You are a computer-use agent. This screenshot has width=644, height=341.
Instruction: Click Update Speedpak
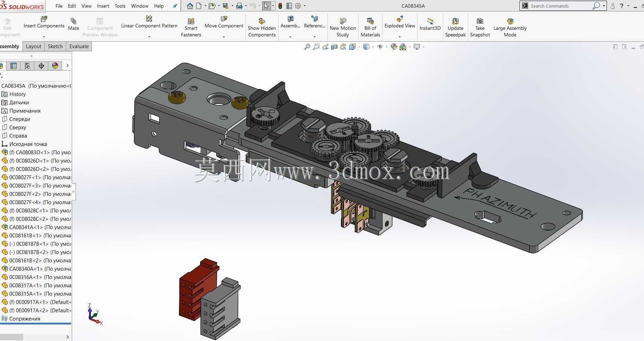pyautogui.click(x=455, y=27)
